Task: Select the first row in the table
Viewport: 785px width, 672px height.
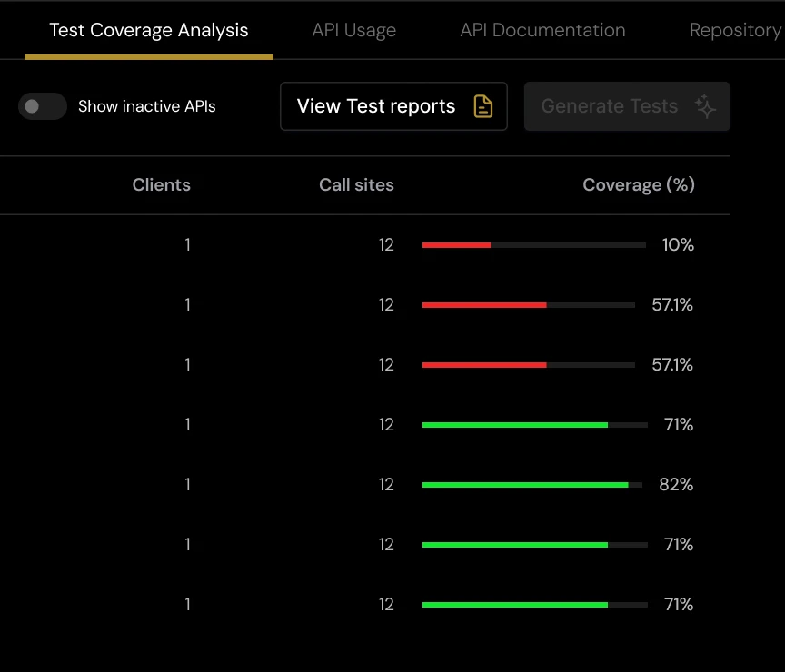Action: [391, 244]
